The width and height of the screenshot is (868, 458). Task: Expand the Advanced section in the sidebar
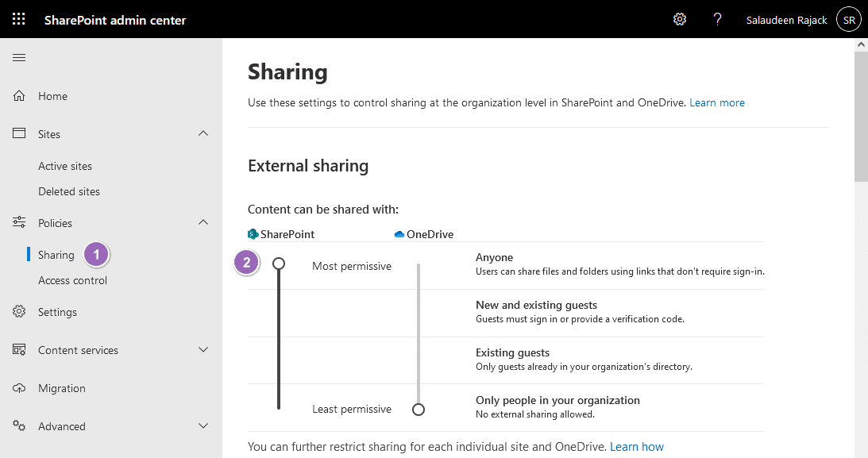[203, 425]
